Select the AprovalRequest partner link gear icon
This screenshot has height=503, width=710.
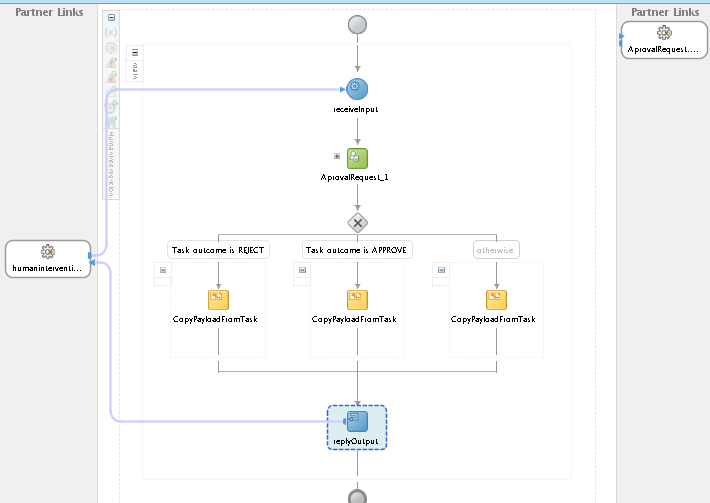(664, 33)
